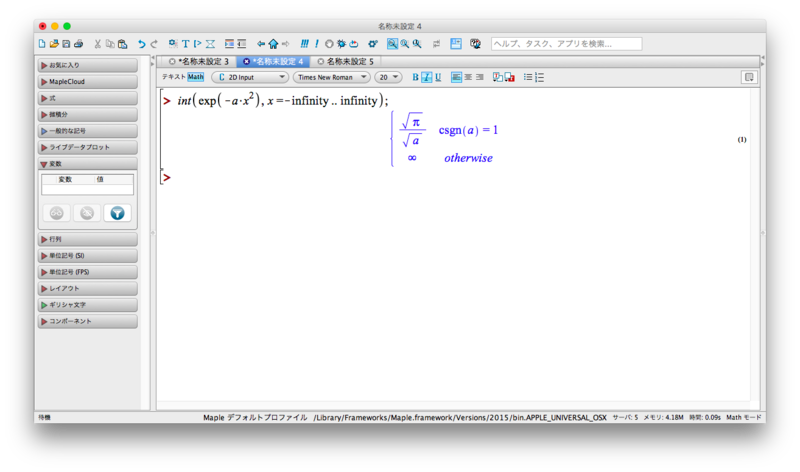The image size is (800, 472).
Task: Undo the last action
Action: (x=141, y=44)
